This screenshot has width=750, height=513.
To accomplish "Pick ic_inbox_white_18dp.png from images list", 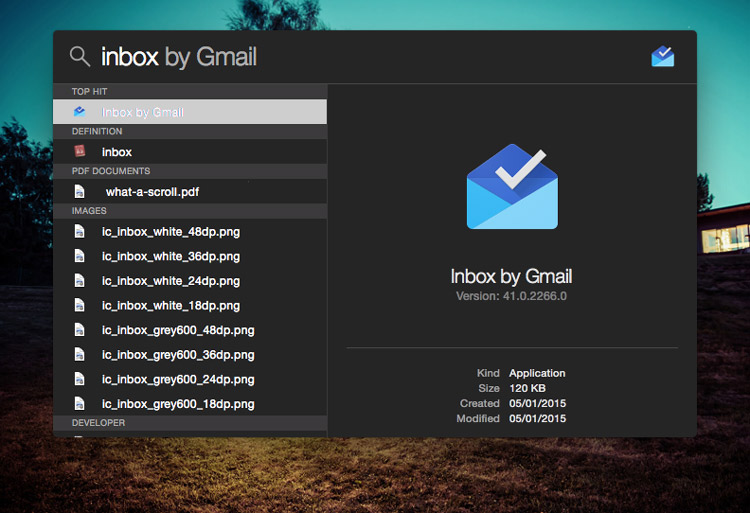I will tap(170, 306).
